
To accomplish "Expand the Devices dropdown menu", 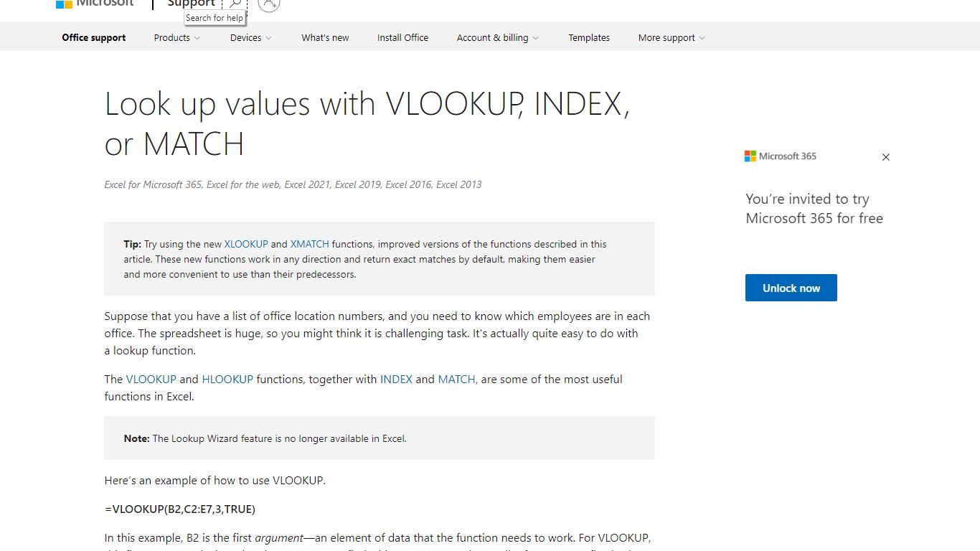I will (251, 38).
